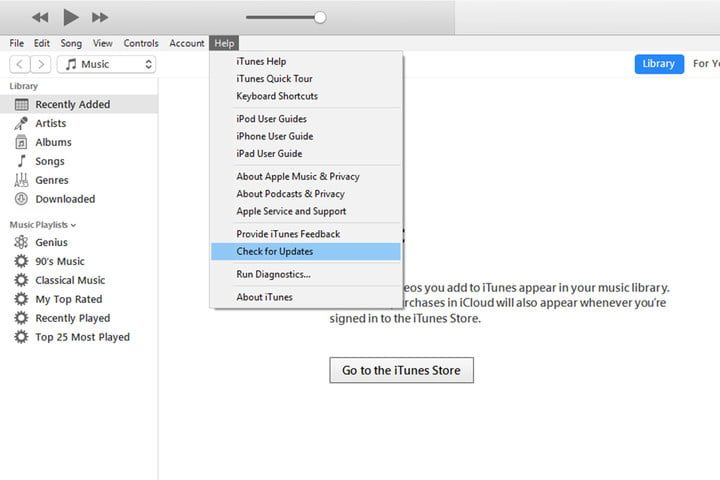
Task: Select Recently Added in Library sidebar
Action: pos(72,104)
